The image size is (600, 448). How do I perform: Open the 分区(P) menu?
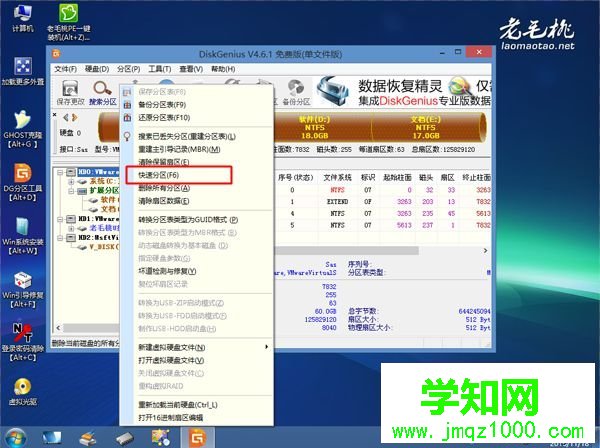pos(129,69)
